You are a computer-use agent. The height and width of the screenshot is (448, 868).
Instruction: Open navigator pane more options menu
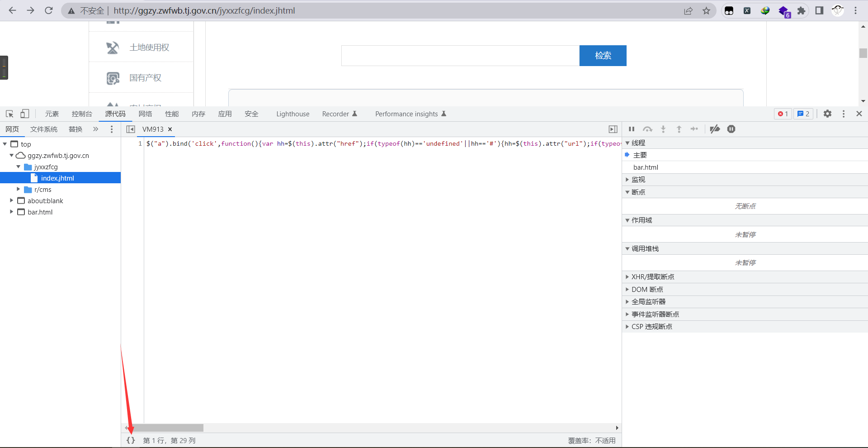coord(112,129)
